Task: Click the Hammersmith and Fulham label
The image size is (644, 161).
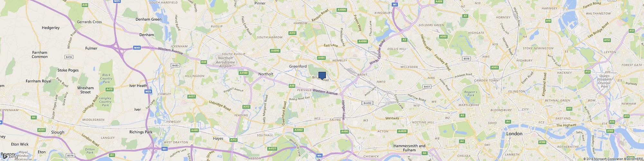Action: (x=409, y=148)
